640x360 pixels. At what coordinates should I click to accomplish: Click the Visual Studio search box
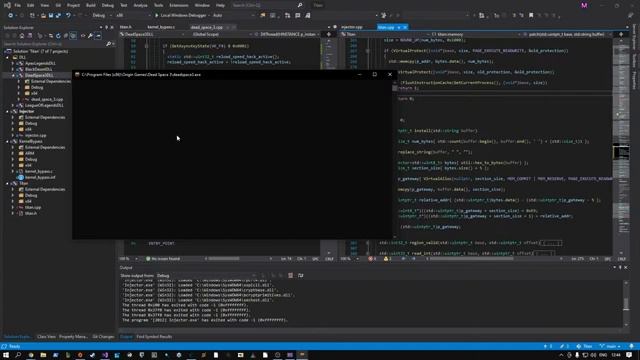(x=267, y=5)
